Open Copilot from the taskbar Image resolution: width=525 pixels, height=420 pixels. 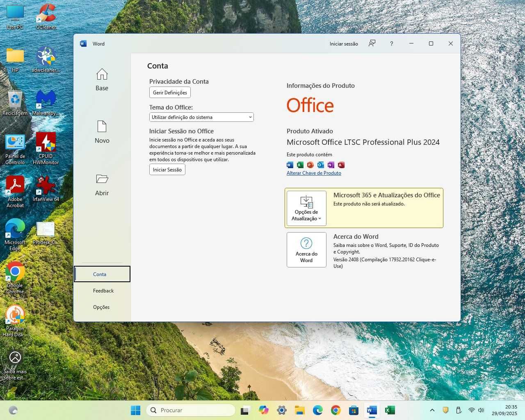click(x=263, y=410)
